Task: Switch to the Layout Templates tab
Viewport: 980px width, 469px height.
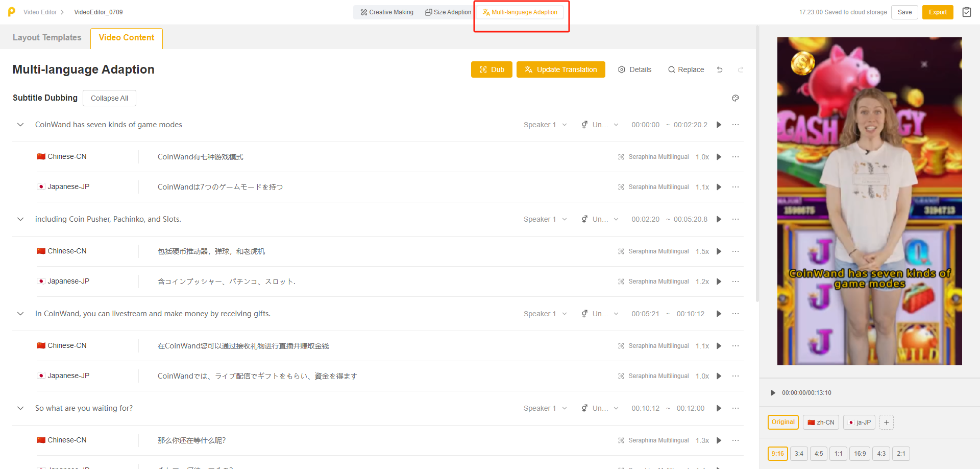Action: click(47, 38)
